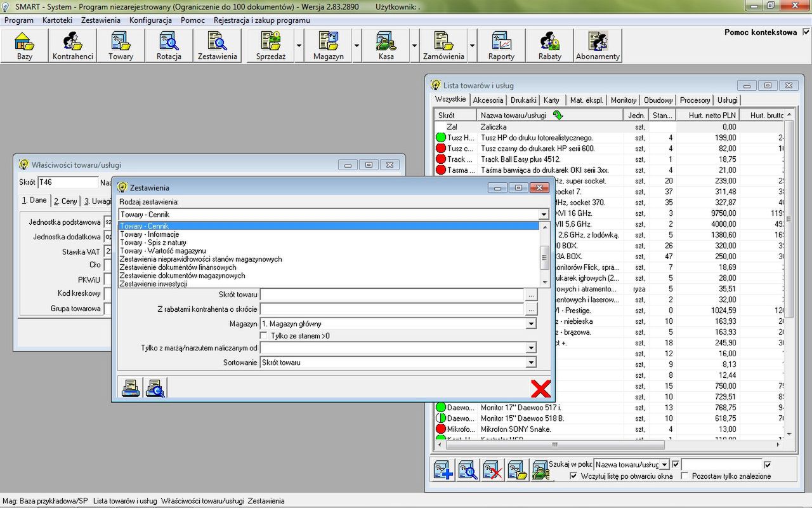Select the '2. Ceny' tab in Właściwości

point(65,201)
